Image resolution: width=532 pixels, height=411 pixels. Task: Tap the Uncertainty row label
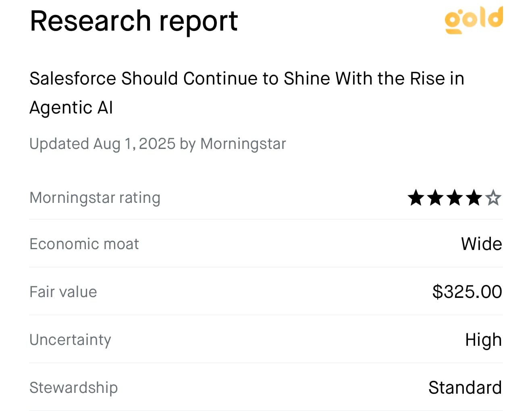(71, 340)
